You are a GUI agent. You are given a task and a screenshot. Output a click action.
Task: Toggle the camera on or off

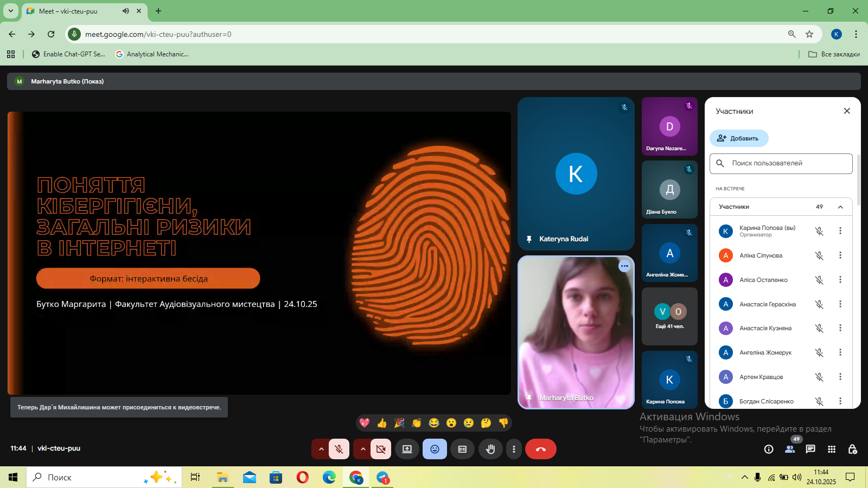coord(381,449)
